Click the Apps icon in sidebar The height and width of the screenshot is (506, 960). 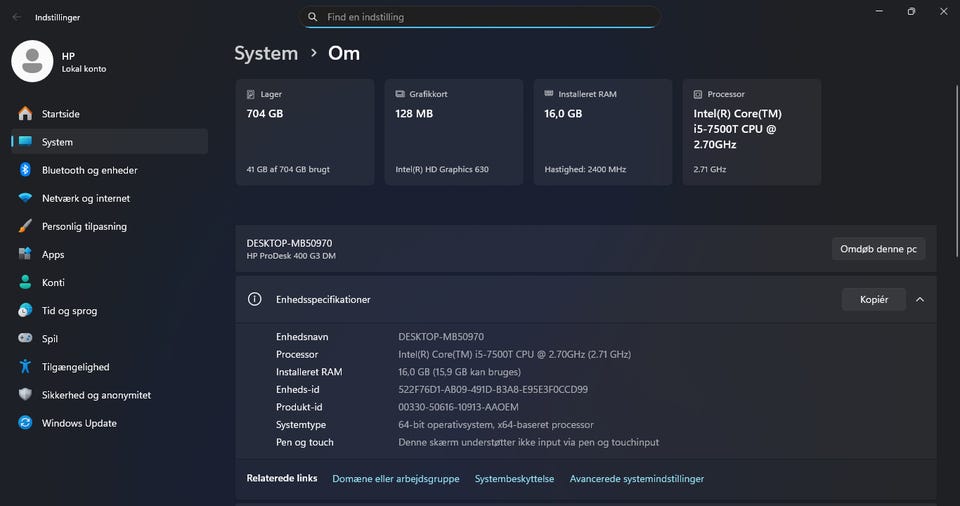(x=25, y=254)
